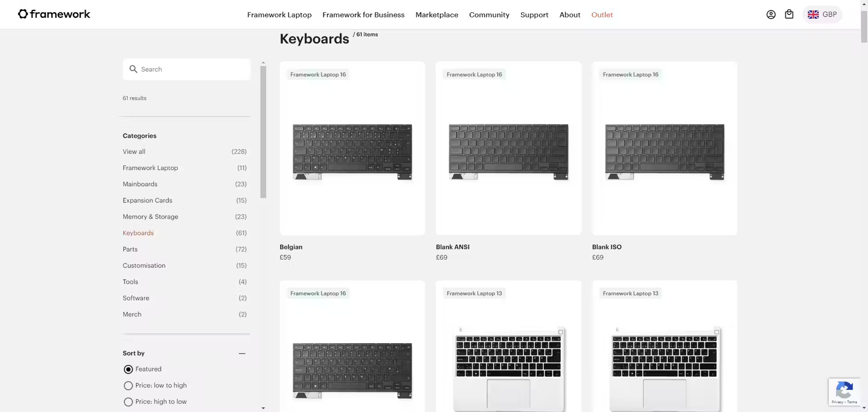The width and height of the screenshot is (868, 412).
Task: Open the Outlet menu item
Action: click(x=602, y=14)
